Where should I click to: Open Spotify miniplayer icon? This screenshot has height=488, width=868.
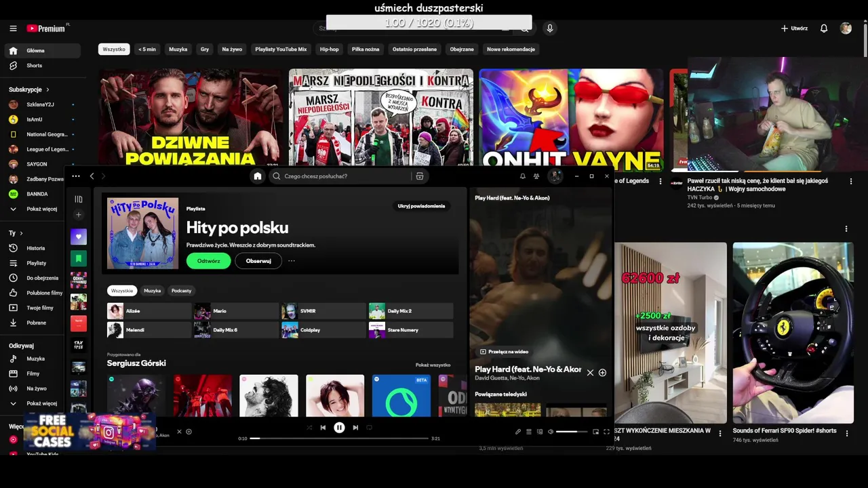click(596, 432)
